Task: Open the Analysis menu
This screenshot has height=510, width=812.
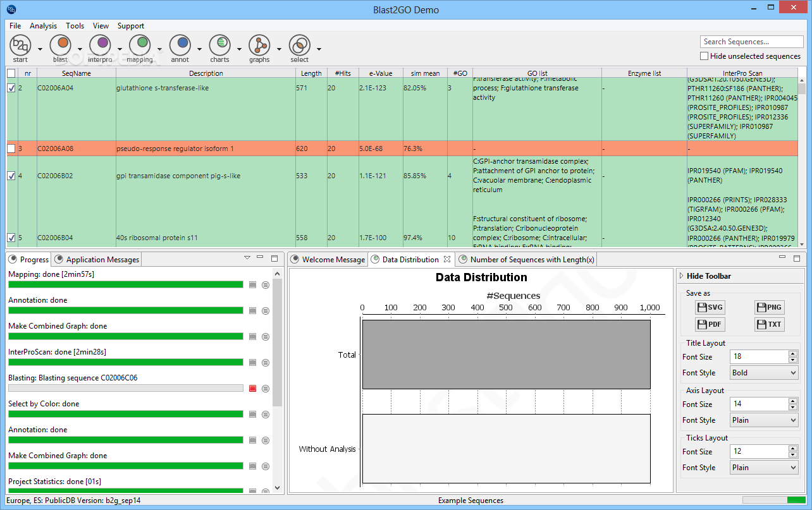Action: pos(43,26)
